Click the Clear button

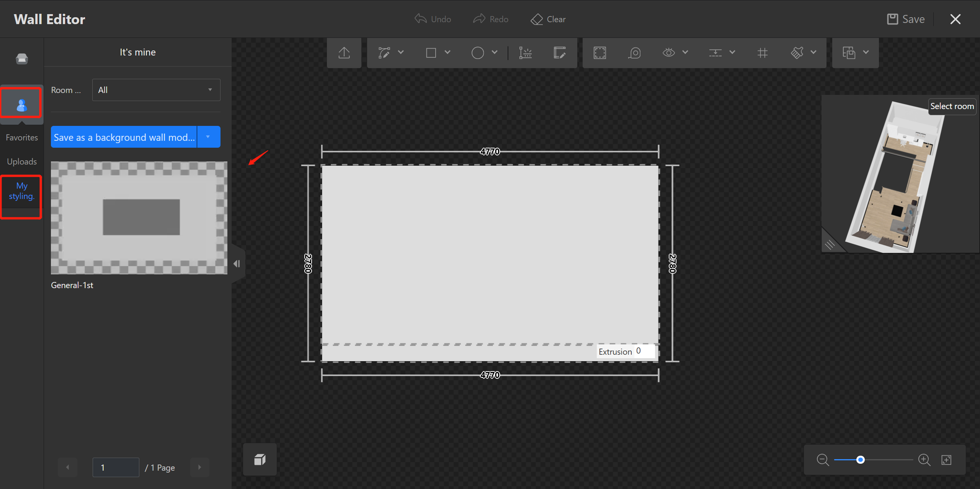[x=548, y=19]
